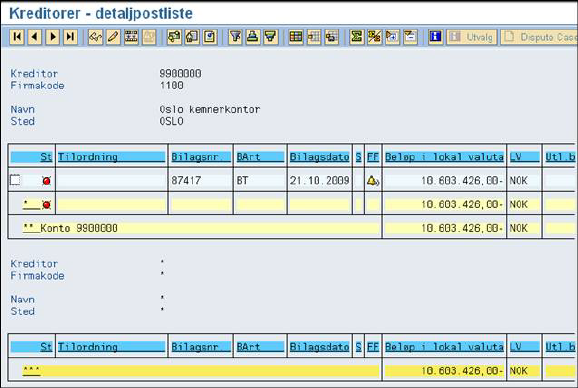Click the BArt column header in top table
578x388 pixels.
260,157
